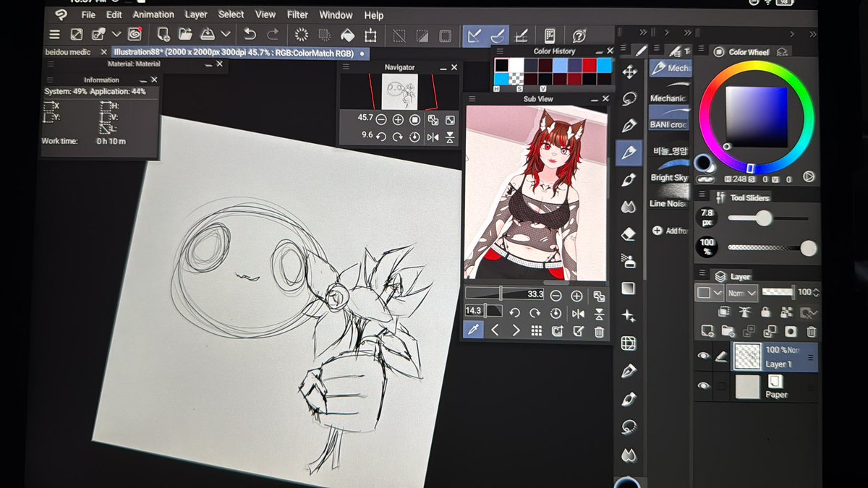The height and width of the screenshot is (488, 868).
Task: Toggle visibility eye of Layer 1
Action: 703,356
